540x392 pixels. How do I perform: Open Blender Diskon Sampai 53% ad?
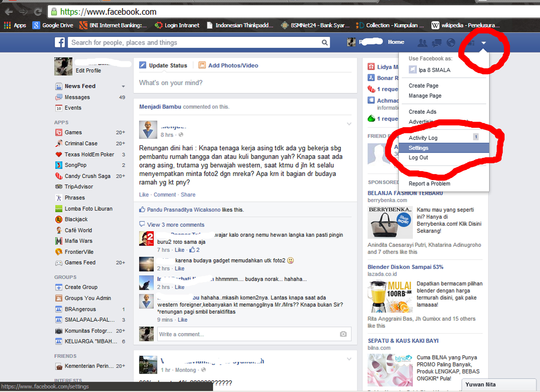tap(405, 267)
